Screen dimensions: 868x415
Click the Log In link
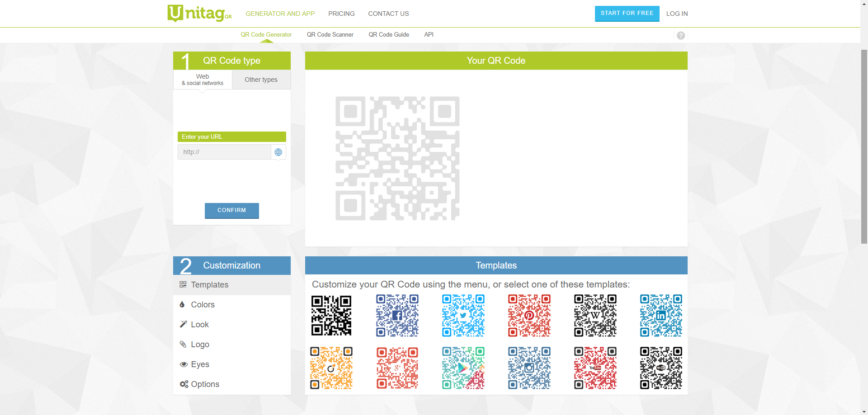(x=677, y=14)
